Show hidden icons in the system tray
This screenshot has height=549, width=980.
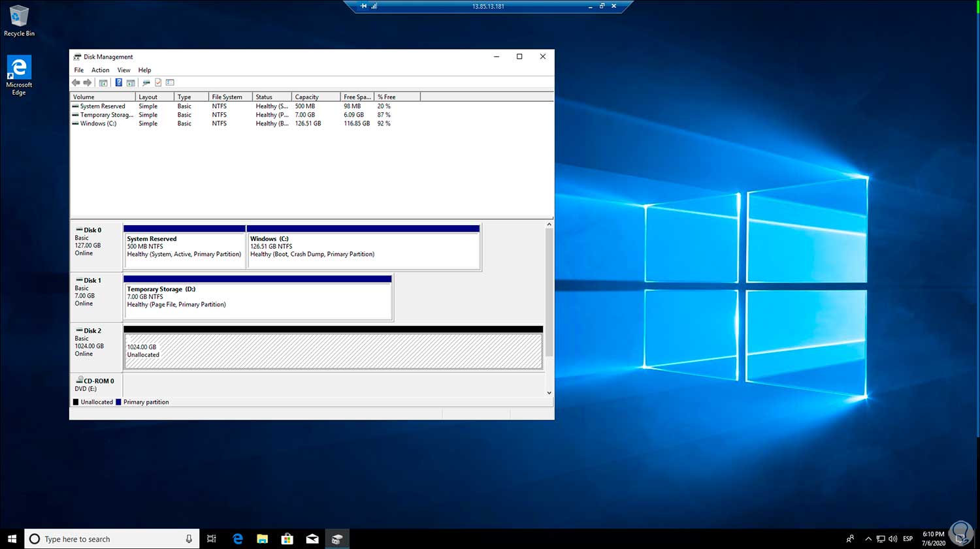868,539
